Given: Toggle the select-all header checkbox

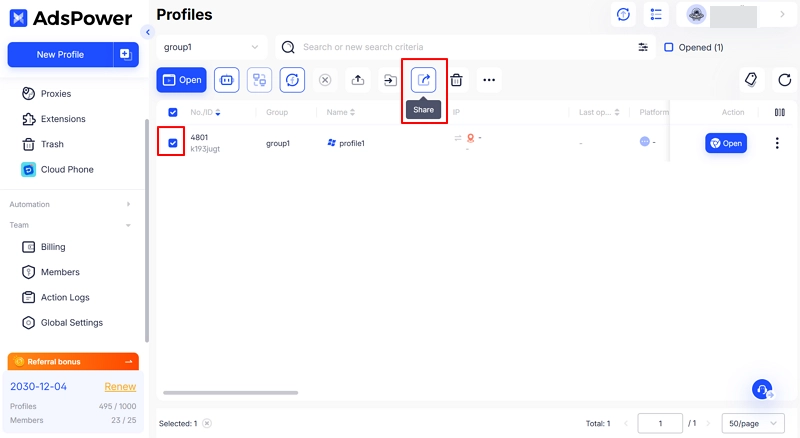Looking at the screenshot, I should point(173,112).
